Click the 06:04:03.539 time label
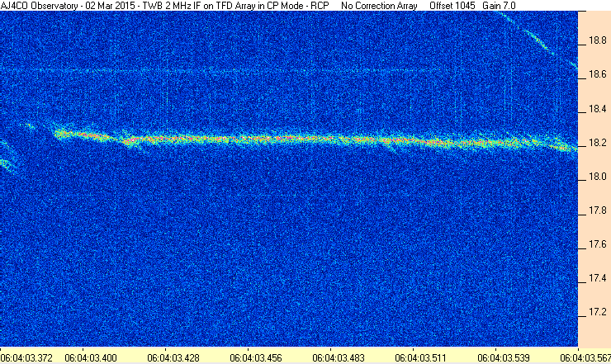 504,357
